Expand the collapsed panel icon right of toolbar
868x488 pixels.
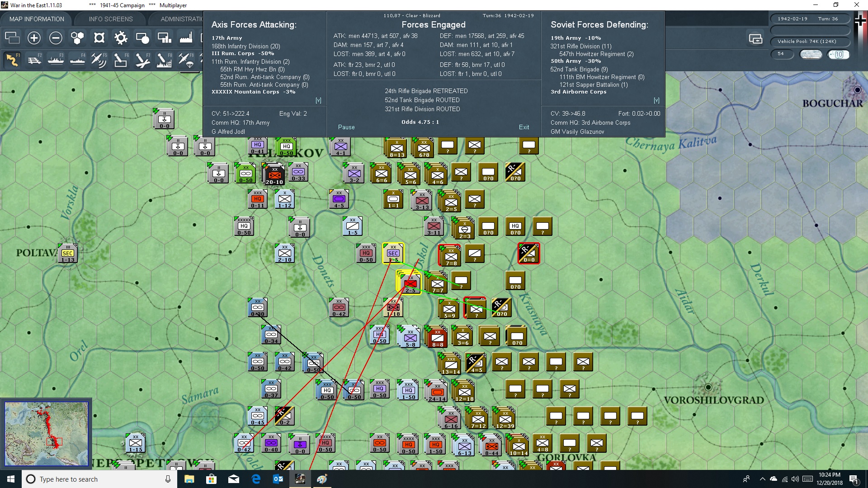[755, 39]
